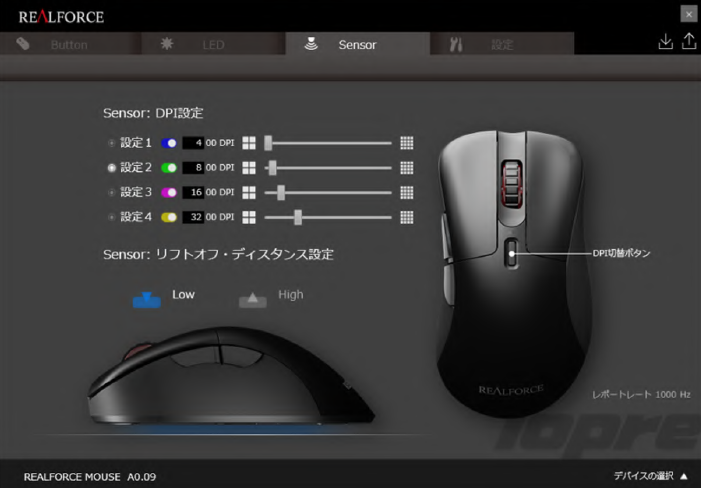Click the リフトオフ・ディスタンス設定 heading

click(x=244, y=254)
